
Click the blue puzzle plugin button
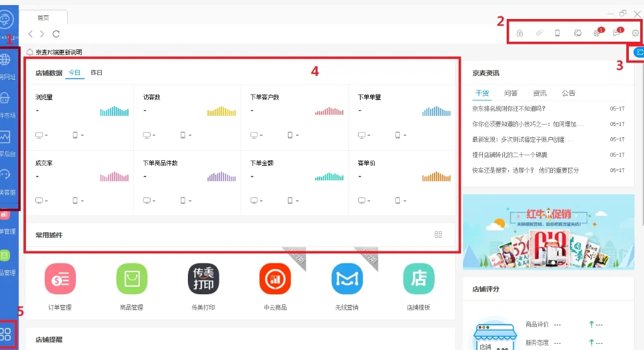(640, 52)
